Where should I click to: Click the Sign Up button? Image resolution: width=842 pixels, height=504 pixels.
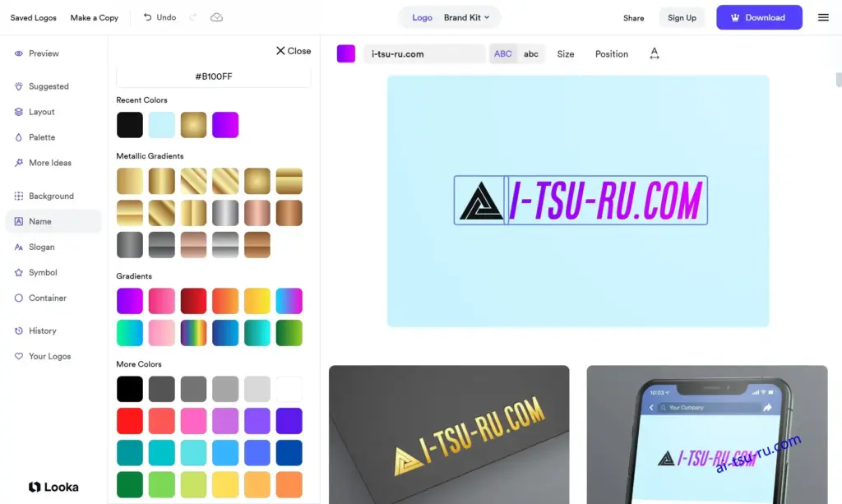click(682, 18)
